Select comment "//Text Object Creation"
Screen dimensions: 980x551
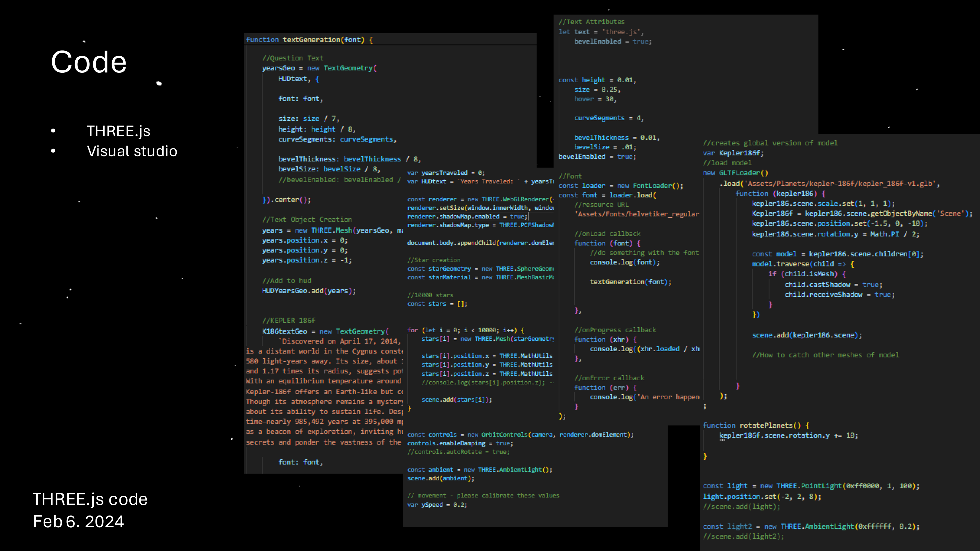(x=307, y=219)
